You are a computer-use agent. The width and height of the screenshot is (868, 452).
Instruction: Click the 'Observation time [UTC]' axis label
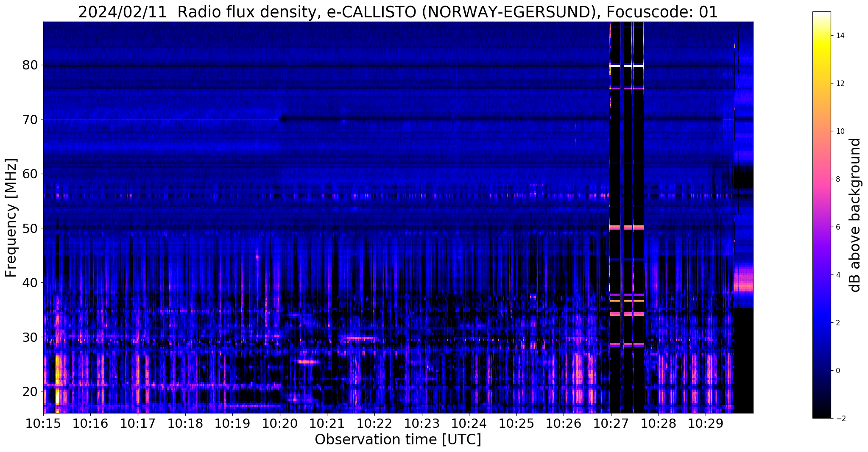pos(398,440)
